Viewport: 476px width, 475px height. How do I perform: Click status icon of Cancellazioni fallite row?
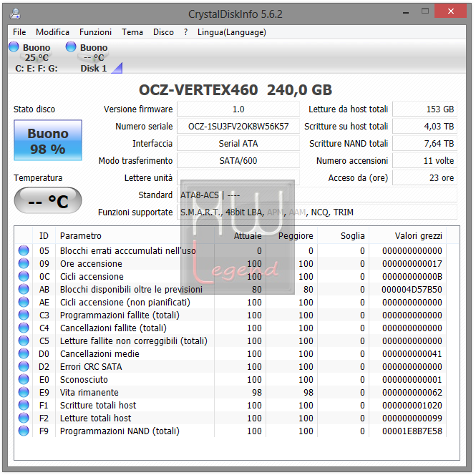tap(24, 328)
